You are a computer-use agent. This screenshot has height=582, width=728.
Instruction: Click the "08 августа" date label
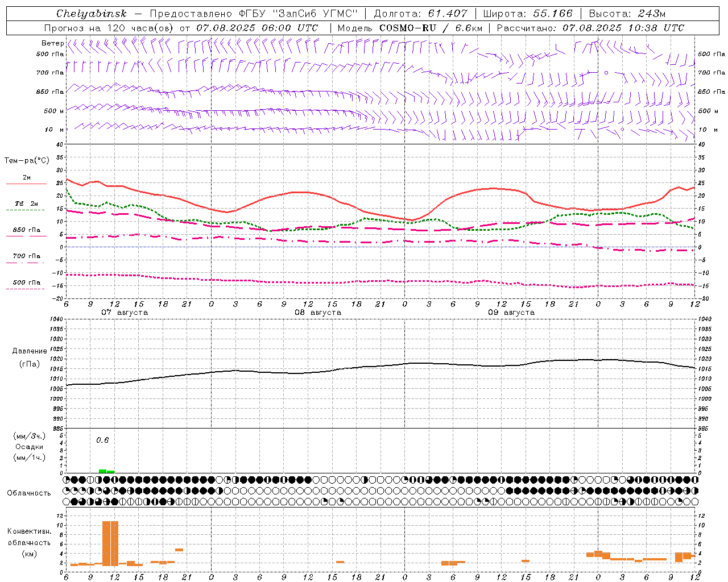318,313
